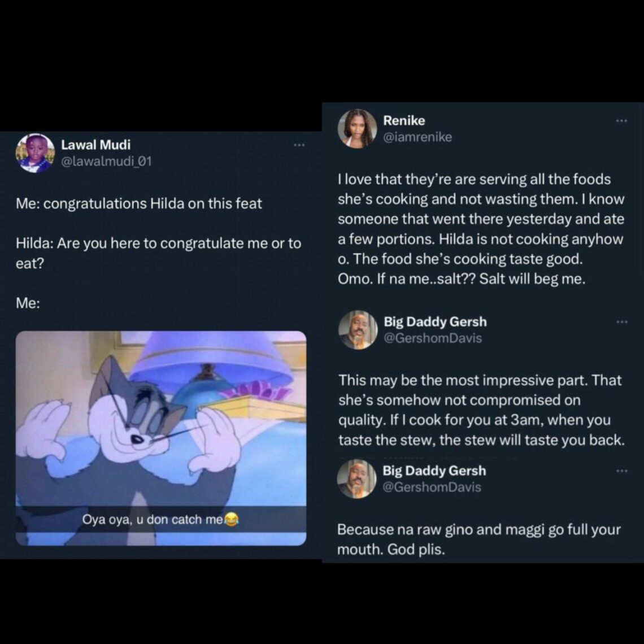Open Big Daddy Gersh's avatar on maggi tweet
This screenshot has height=644, width=644.
[x=356, y=479]
